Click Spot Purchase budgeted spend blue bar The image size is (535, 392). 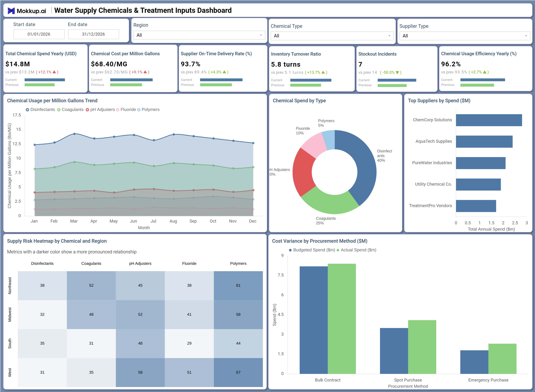click(394, 351)
